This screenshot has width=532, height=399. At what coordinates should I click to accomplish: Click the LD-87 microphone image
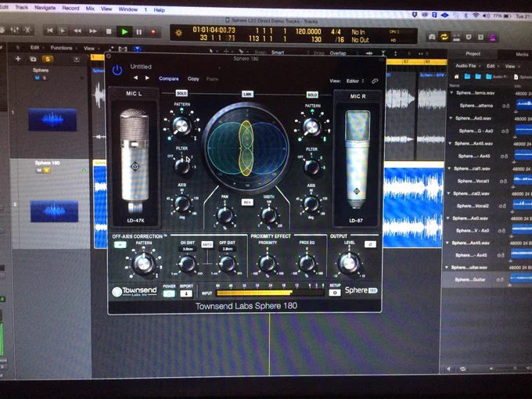point(357,160)
